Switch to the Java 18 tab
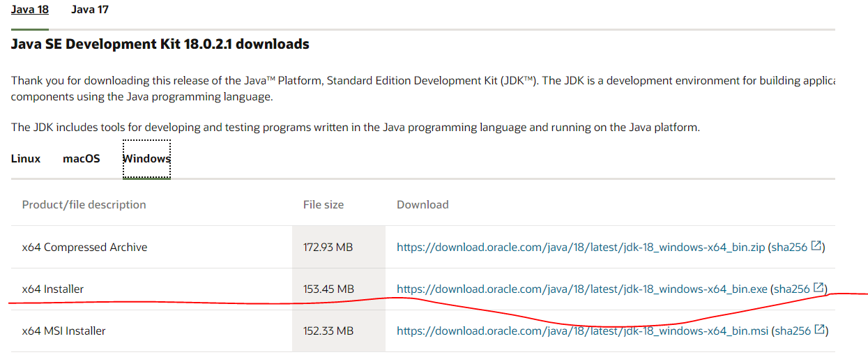 (30, 10)
